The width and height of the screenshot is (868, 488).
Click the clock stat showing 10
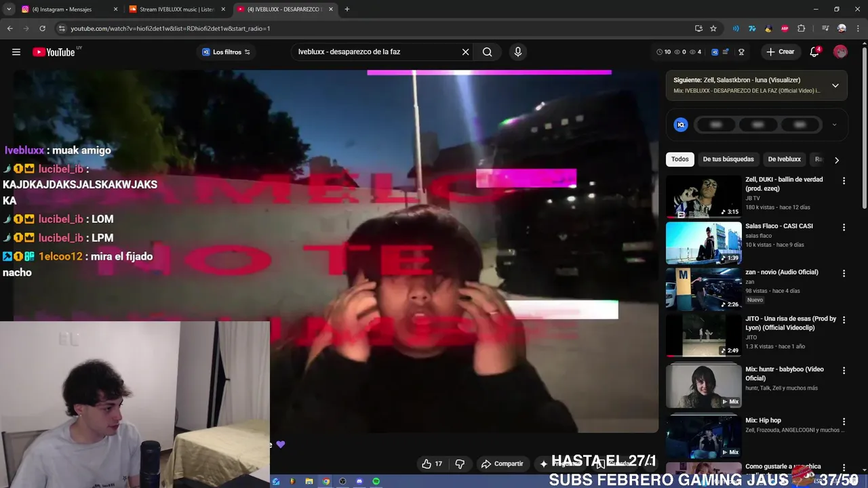point(663,52)
